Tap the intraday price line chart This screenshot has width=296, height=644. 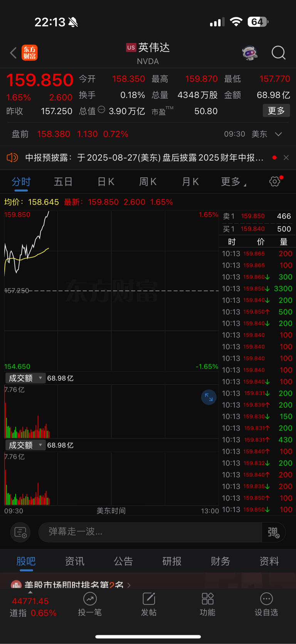(x=111, y=291)
